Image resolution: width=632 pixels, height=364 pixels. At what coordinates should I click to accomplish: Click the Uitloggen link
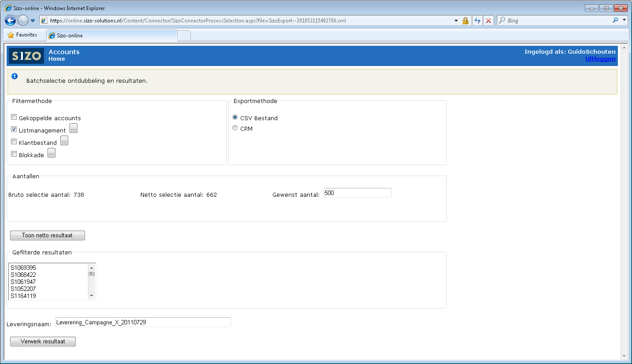click(x=600, y=59)
